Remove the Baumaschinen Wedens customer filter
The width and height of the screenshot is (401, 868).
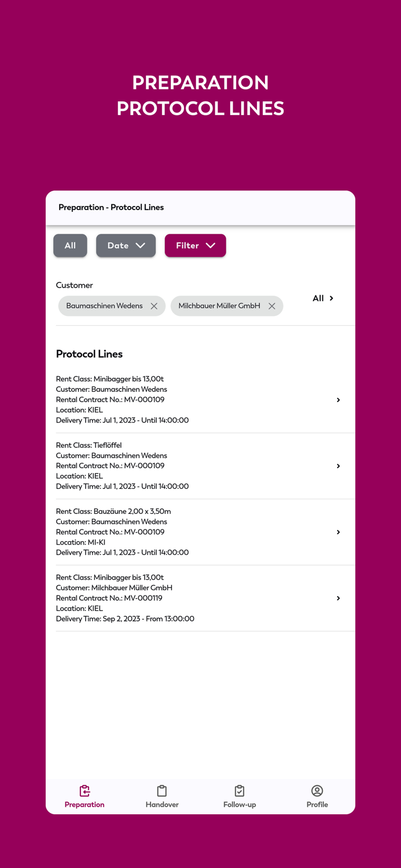[154, 306]
